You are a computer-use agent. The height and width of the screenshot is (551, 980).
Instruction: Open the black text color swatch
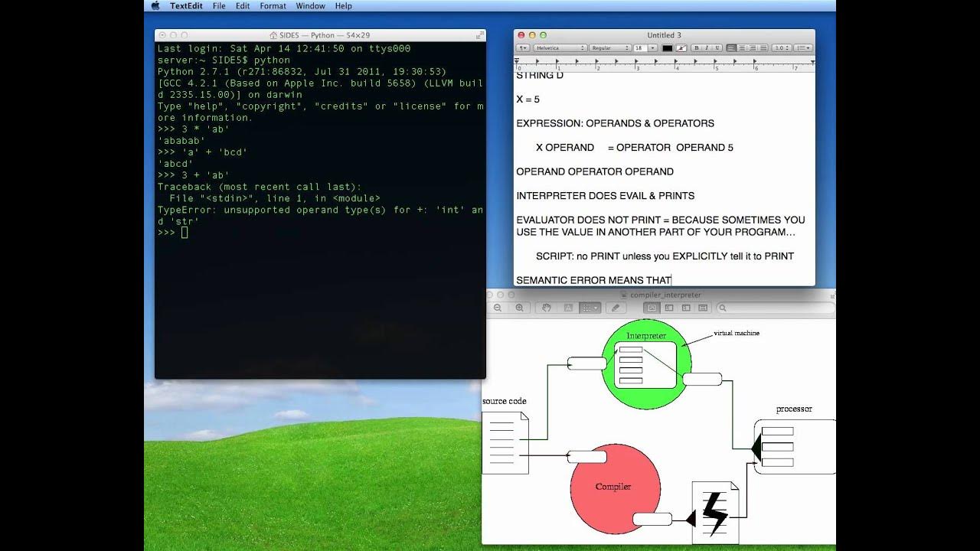coord(668,48)
